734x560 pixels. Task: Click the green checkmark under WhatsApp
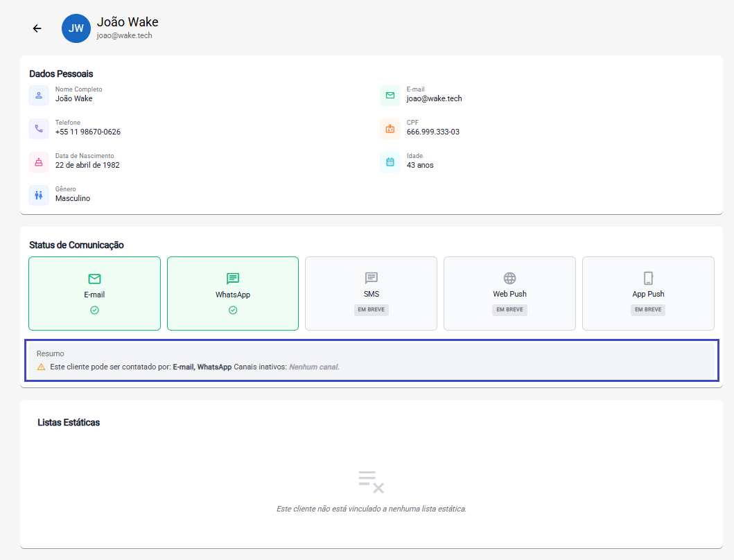233,310
